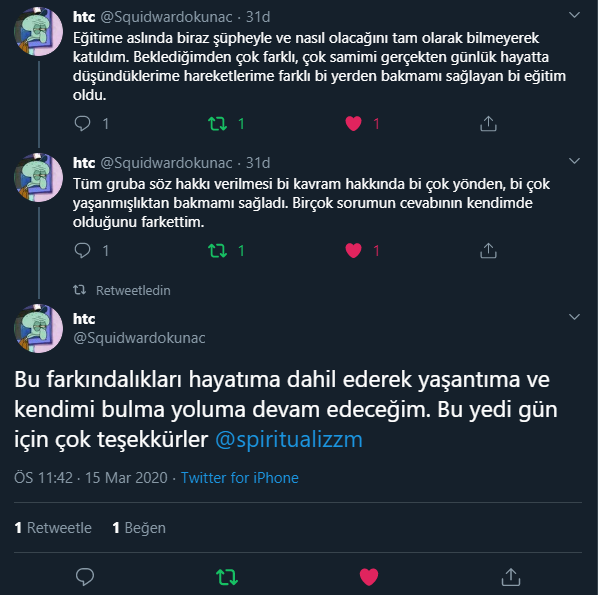Undo retweet on the 'Tüm gruba' tweet
Screen dimensions: 598x595
tap(217, 251)
